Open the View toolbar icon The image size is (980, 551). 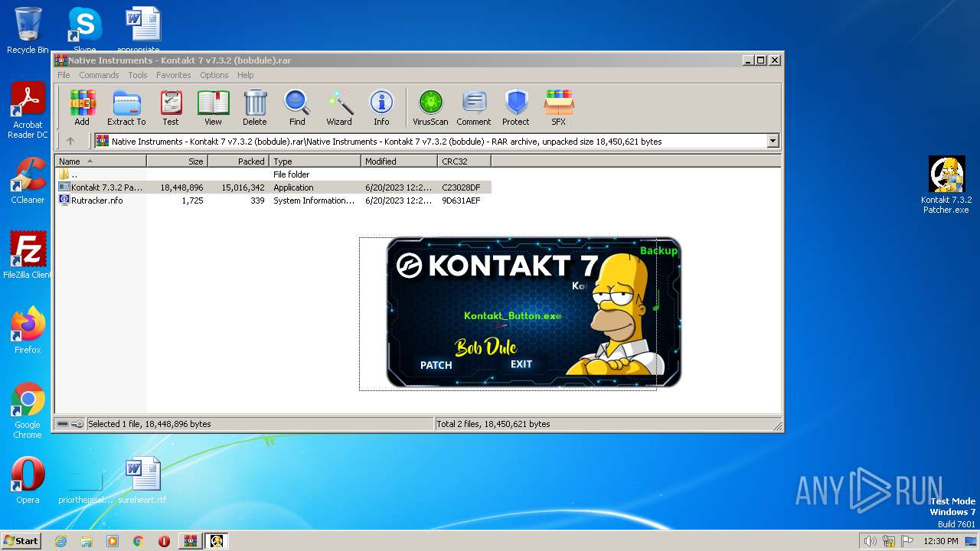click(x=213, y=107)
